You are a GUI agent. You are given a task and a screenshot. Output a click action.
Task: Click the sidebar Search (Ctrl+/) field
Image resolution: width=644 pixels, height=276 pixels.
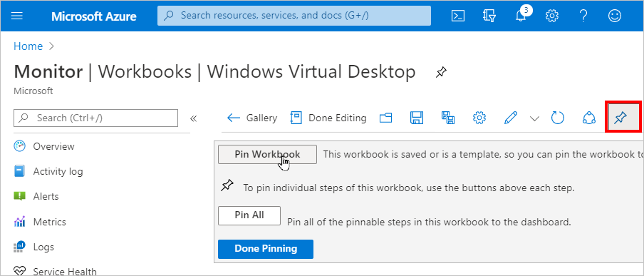click(95, 118)
